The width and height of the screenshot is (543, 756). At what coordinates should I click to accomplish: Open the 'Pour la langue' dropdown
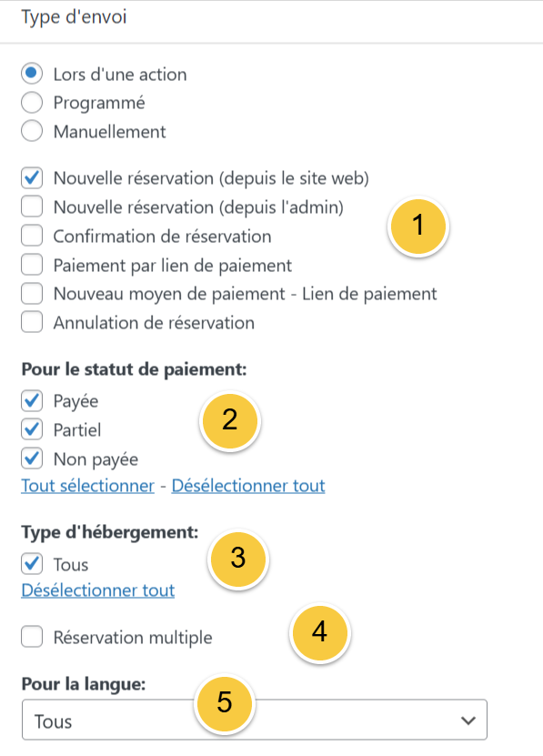253,720
